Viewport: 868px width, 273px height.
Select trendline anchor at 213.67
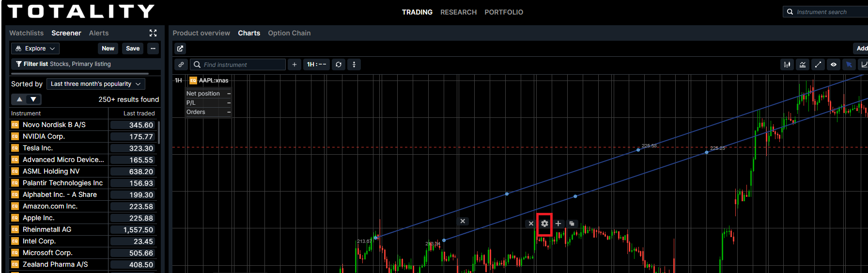376,237
